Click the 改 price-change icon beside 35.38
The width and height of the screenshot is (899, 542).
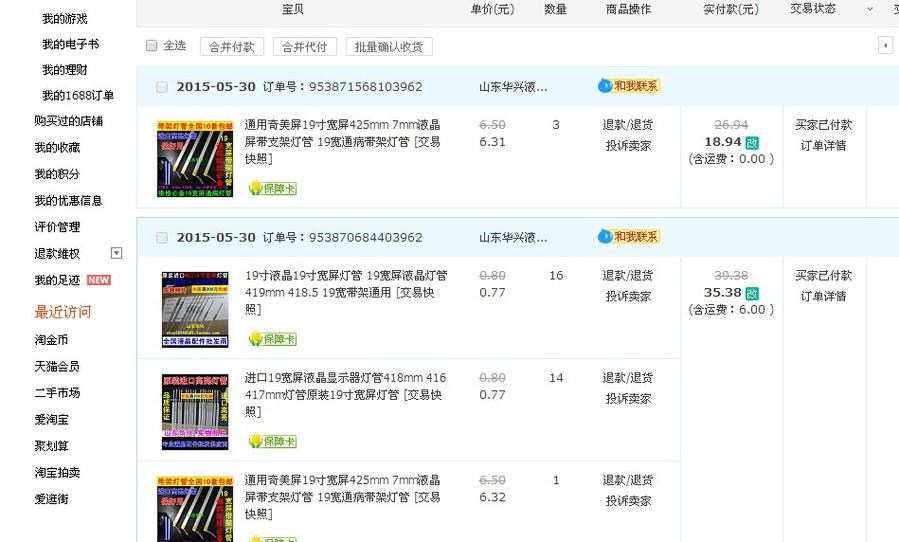point(752,294)
